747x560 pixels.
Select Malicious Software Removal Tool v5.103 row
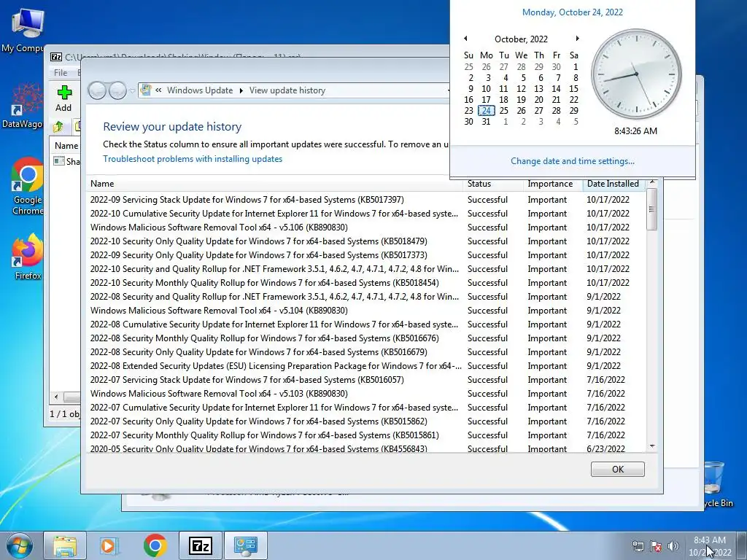click(365, 393)
